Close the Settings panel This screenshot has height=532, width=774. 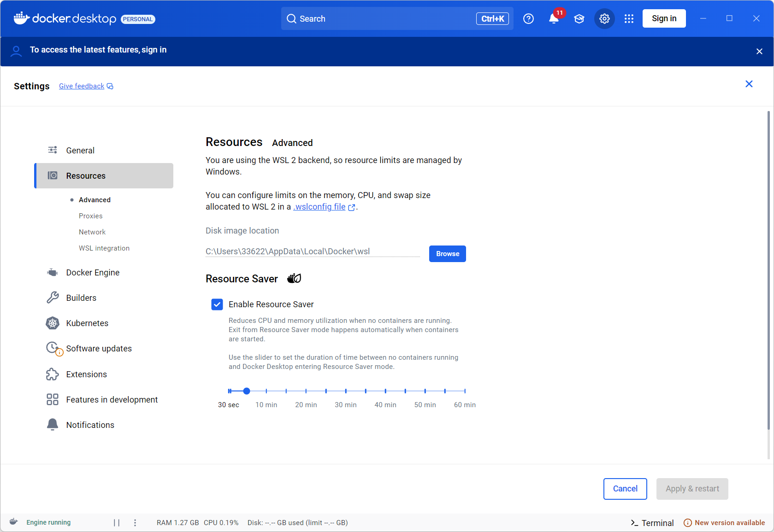click(x=749, y=84)
